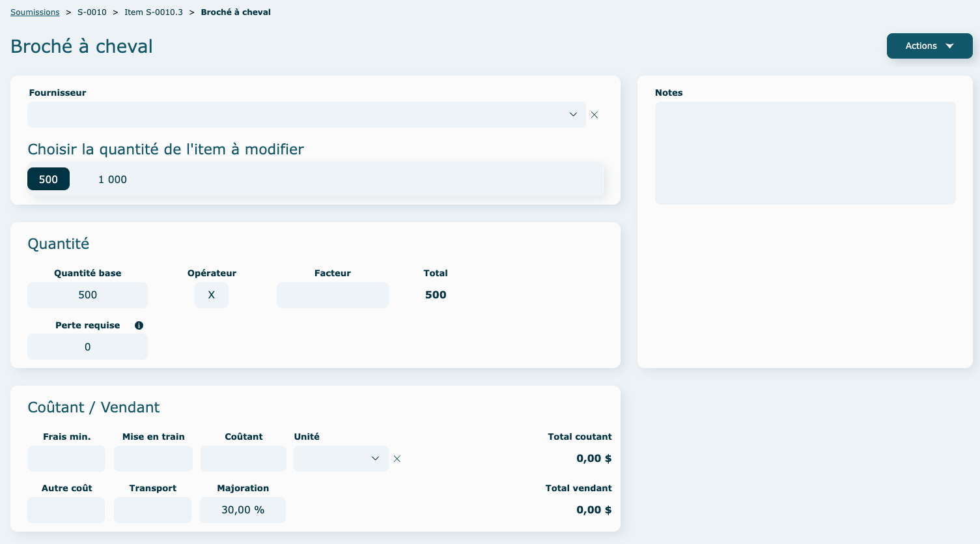Navigate to Item S-0010.3 in the breadcrumb
This screenshot has width=980, height=544.
[154, 12]
